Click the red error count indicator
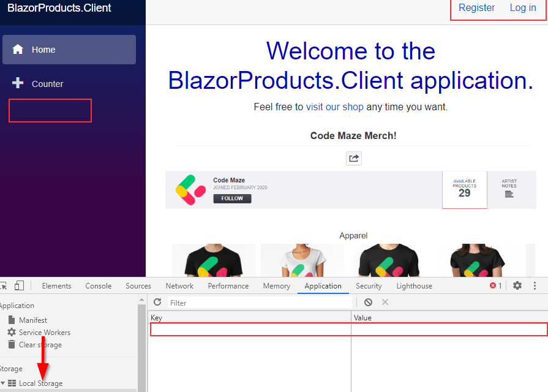This screenshot has height=392, width=548. (x=496, y=286)
